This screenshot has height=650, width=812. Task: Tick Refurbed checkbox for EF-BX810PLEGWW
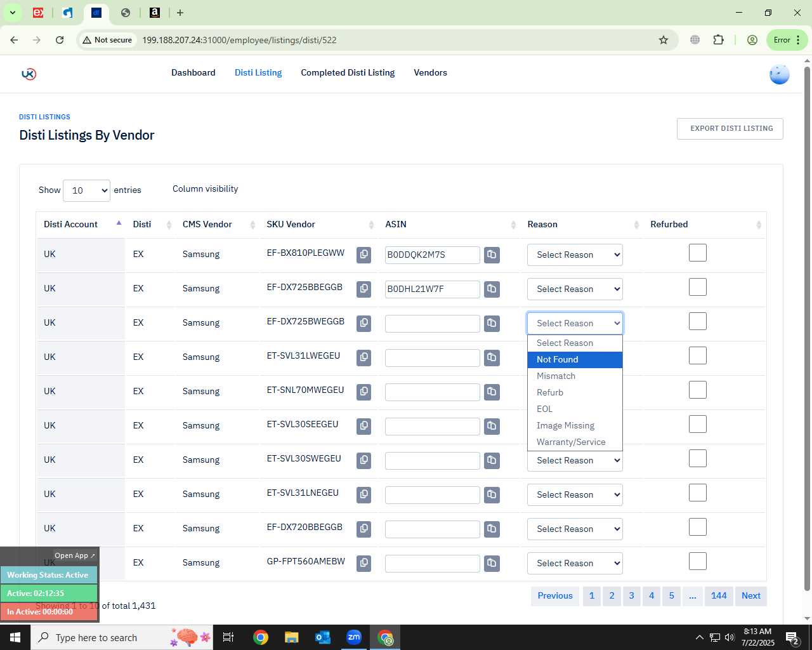click(698, 253)
